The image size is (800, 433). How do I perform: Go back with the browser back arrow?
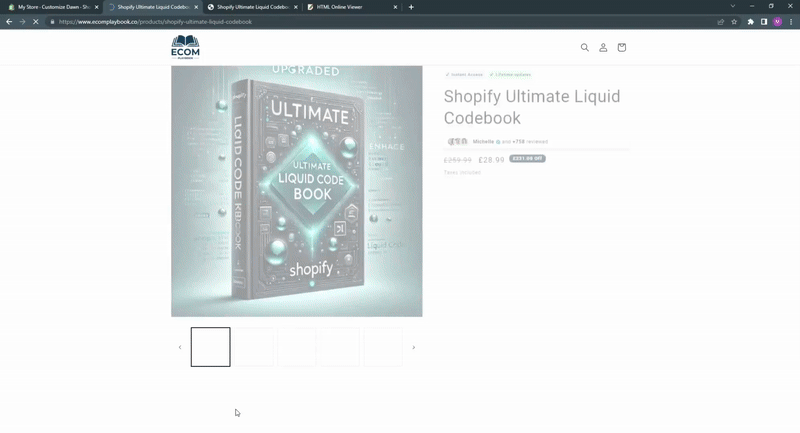(9, 21)
